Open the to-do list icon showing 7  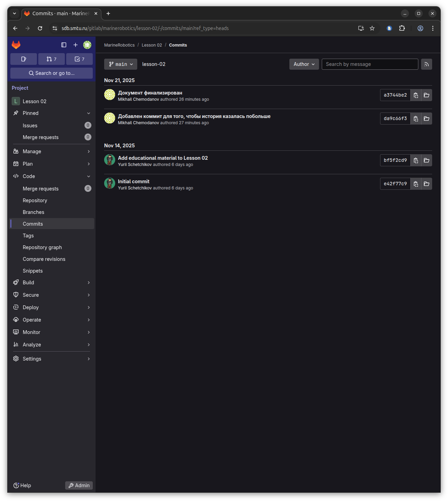click(x=79, y=59)
